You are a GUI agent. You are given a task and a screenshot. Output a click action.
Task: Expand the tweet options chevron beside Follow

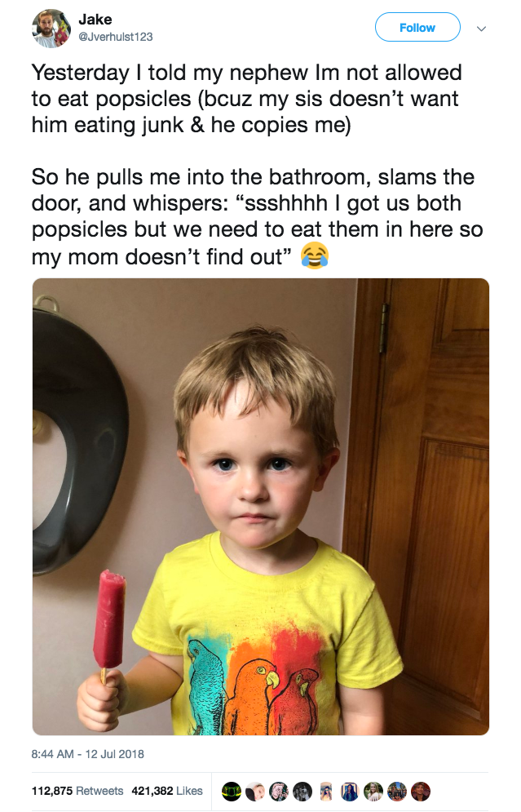click(481, 29)
